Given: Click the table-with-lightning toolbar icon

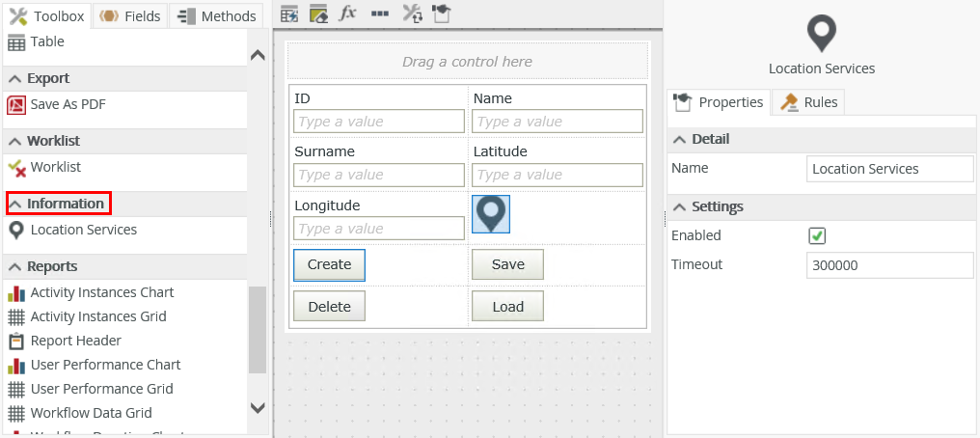Looking at the screenshot, I should (288, 14).
